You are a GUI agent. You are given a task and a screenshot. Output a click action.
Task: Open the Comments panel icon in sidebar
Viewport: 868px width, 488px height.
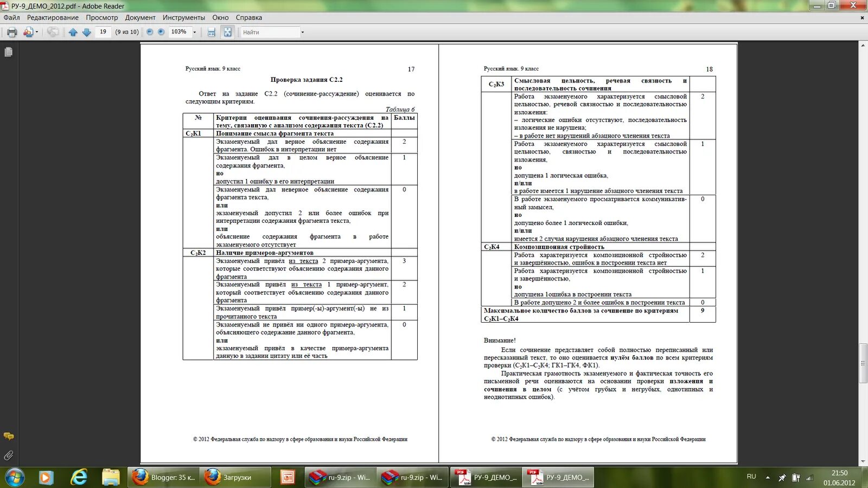(x=9, y=436)
